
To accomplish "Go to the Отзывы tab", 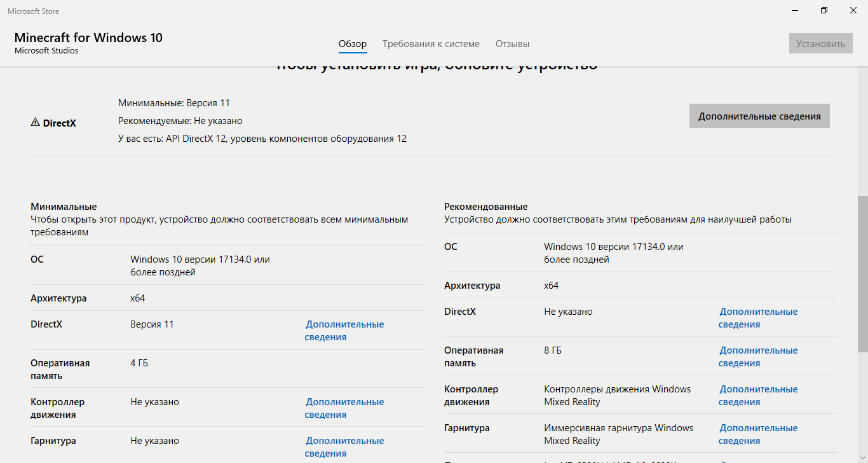I will click(512, 44).
